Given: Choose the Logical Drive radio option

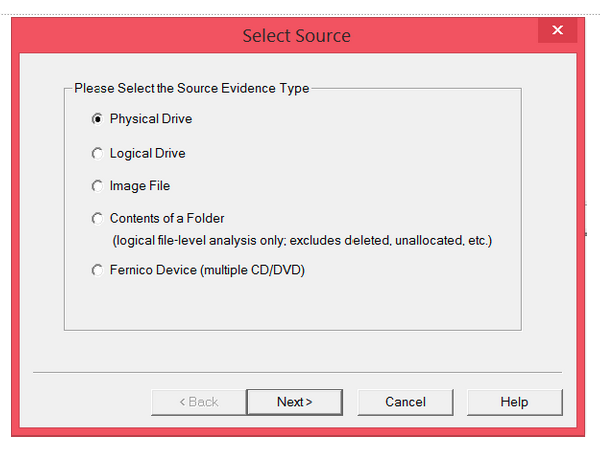Looking at the screenshot, I should pos(97,153).
